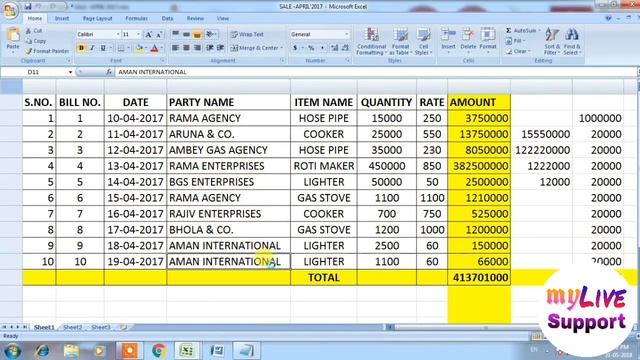Switch to the Data ribbon tab
The width and height of the screenshot is (640, 360).
point(167,18)
